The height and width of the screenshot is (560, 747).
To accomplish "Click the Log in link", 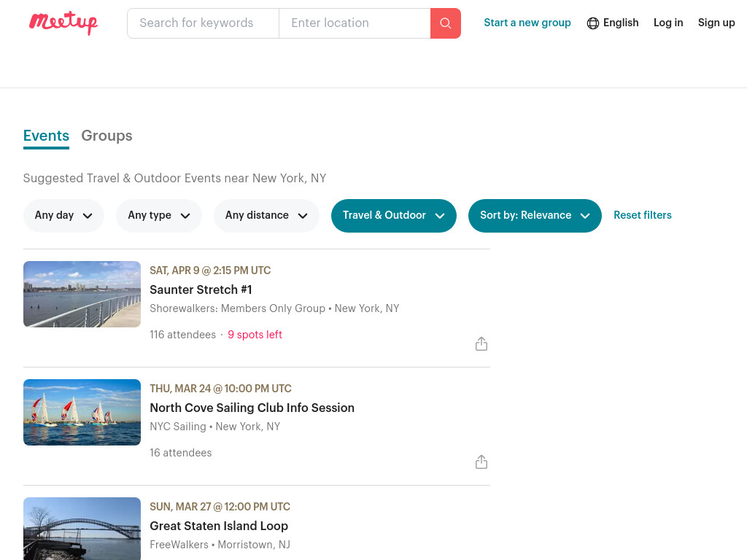I will pos(668,23).
